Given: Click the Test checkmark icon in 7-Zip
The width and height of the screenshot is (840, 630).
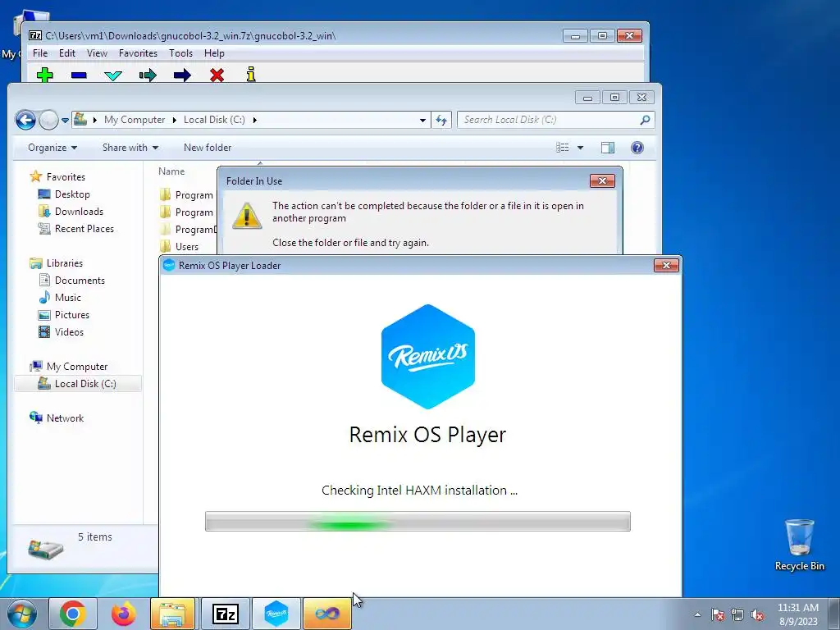Looking at the screenshot, I should 113,75.
